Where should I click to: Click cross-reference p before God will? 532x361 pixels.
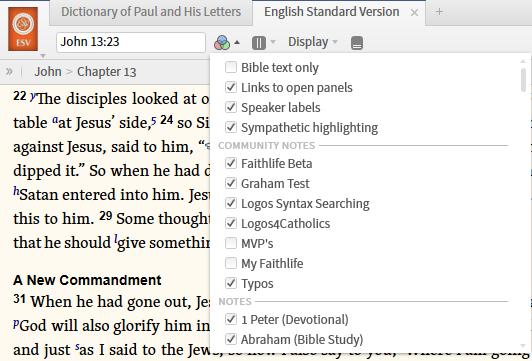(16, 323)
